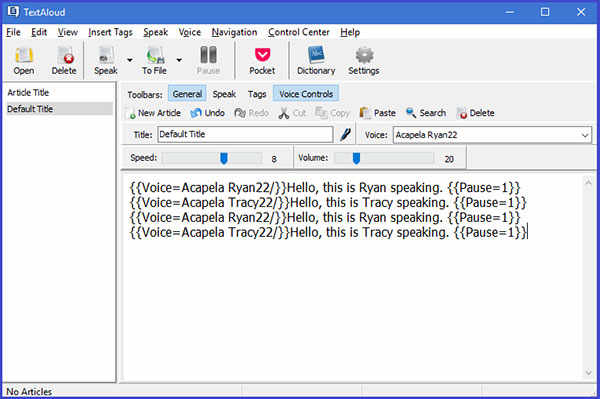Click the Speak icon in the main toolbar
600x399 pixels.
[x=106, y=55]
